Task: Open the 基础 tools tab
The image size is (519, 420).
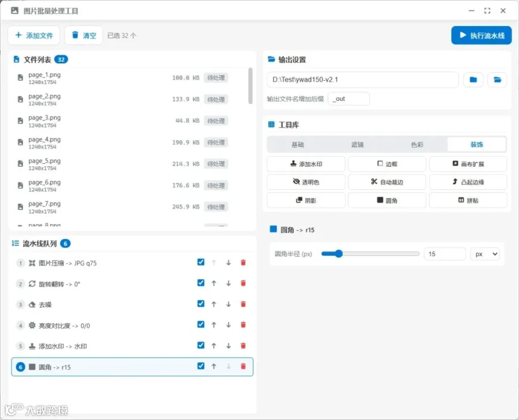Action: (297, 144)
